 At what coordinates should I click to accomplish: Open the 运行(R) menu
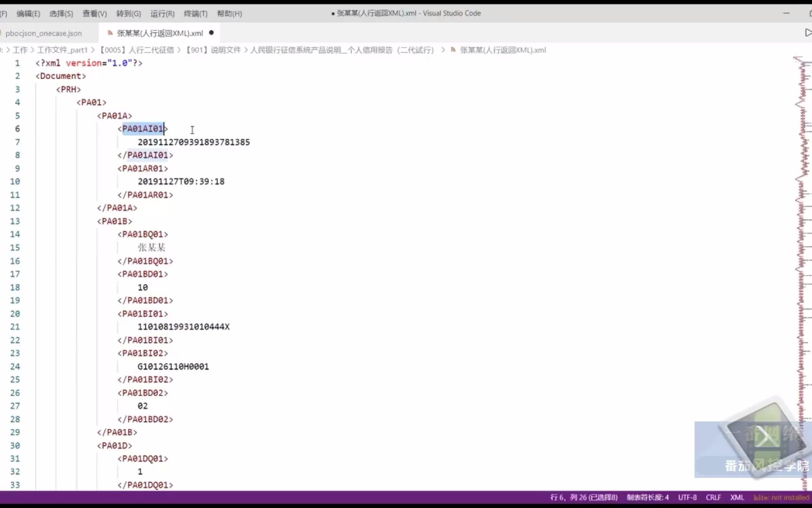162,14
